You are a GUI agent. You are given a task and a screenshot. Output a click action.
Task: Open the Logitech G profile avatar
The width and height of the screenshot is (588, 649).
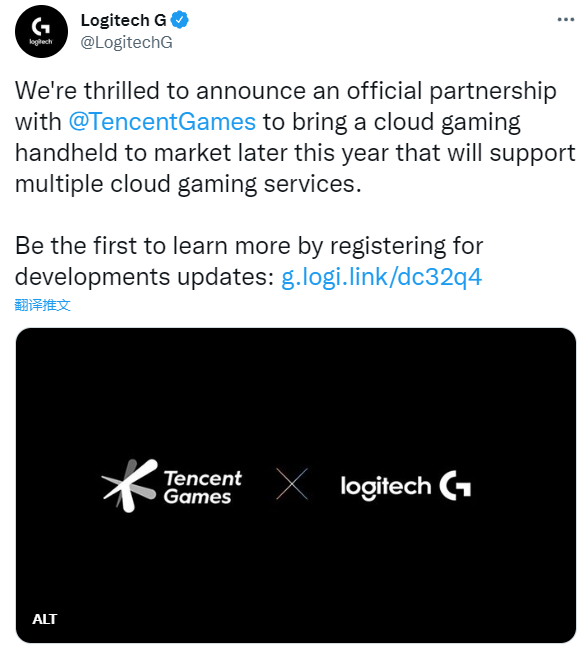pos(41,31)
